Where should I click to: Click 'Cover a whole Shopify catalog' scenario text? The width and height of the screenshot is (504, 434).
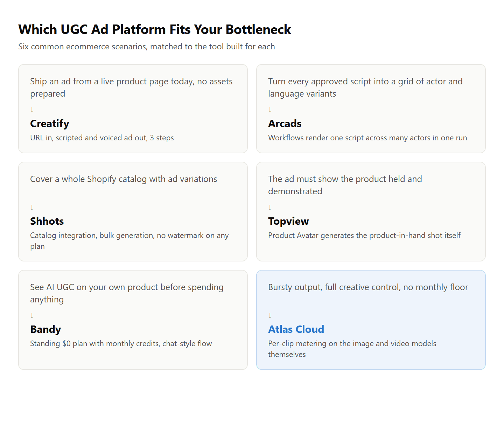click(x=124, y=179)
